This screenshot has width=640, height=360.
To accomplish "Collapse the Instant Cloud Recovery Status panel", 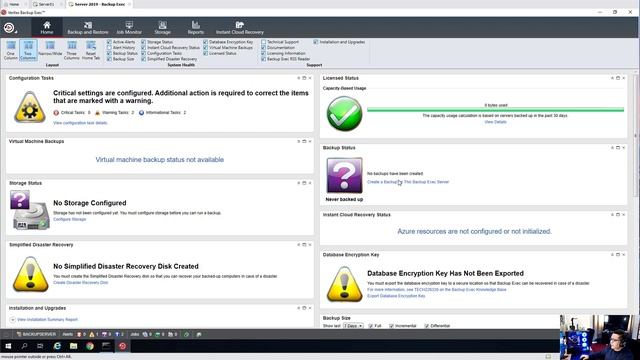I will 612,214.
